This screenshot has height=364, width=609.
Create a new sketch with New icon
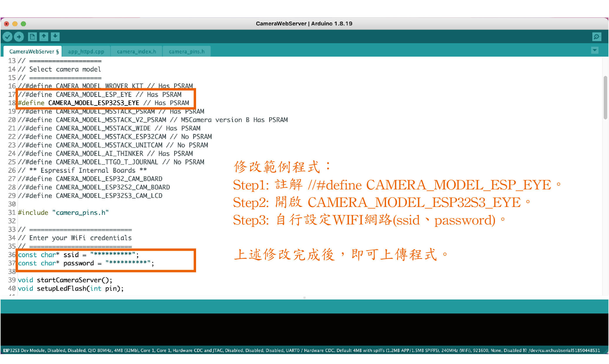(32, 36)
